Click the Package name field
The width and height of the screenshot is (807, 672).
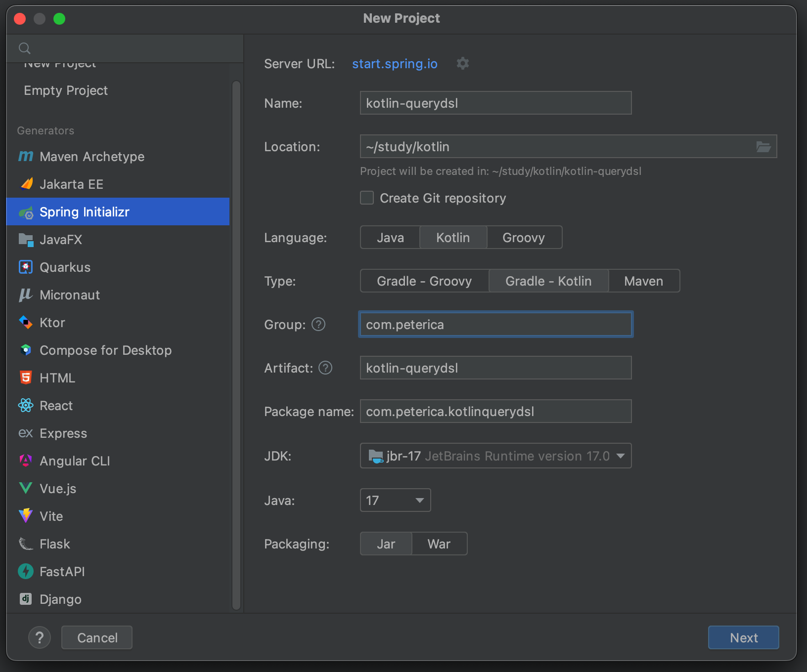[496, 412]
